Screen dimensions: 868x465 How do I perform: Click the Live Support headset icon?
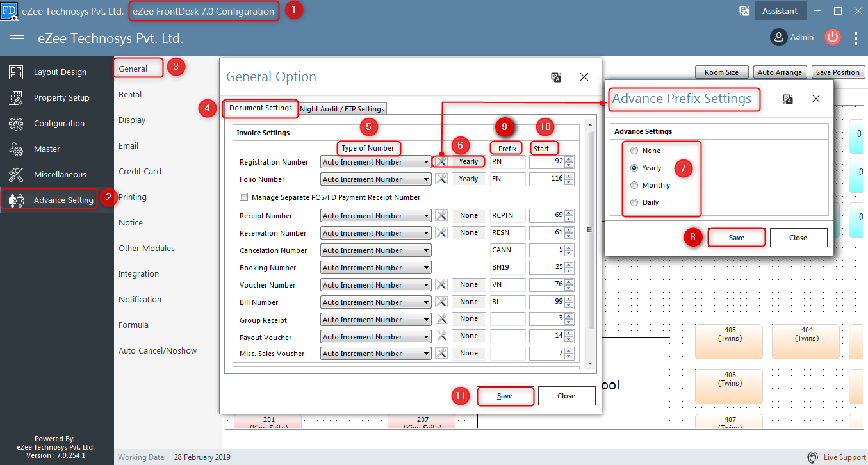point(812,457)
